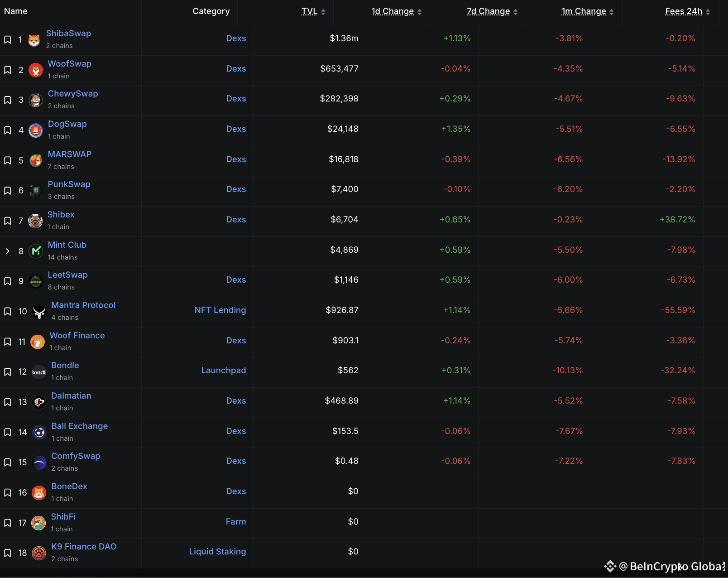Click the Mantra Protocol logo icon
The height and width of the screenshot is (578, 728).
(x=39, y=312)
